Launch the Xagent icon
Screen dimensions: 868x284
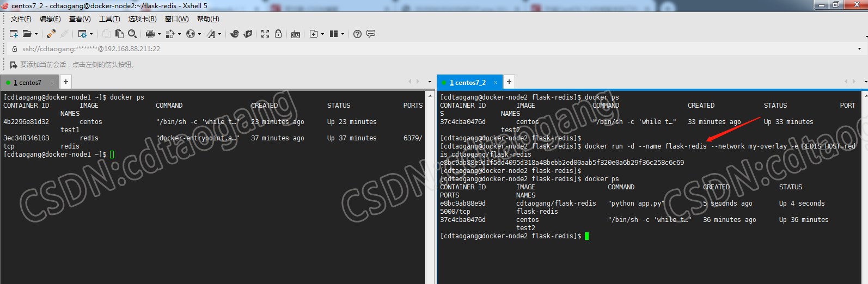248,34
